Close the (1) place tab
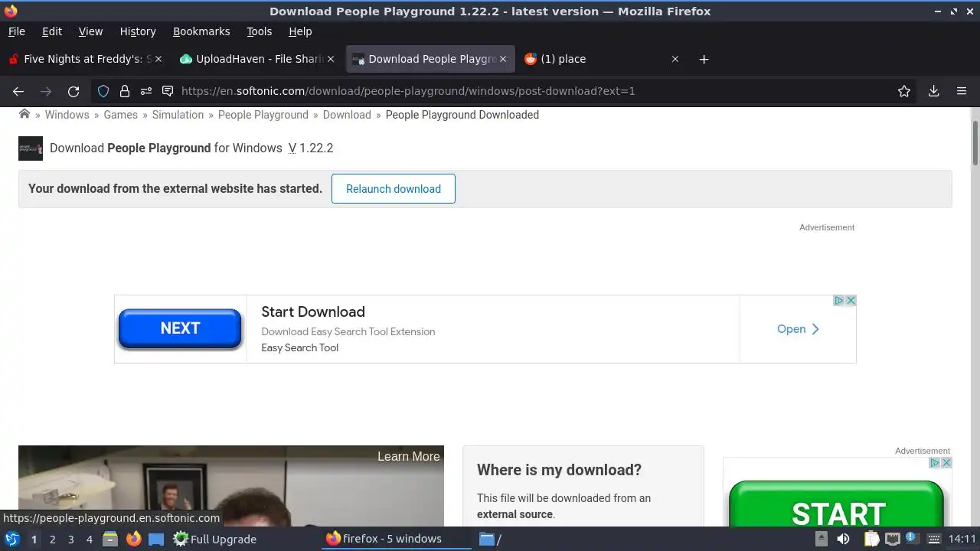This screenshot has width=980, height=551. pyautogui.click(x=675, y=59)
